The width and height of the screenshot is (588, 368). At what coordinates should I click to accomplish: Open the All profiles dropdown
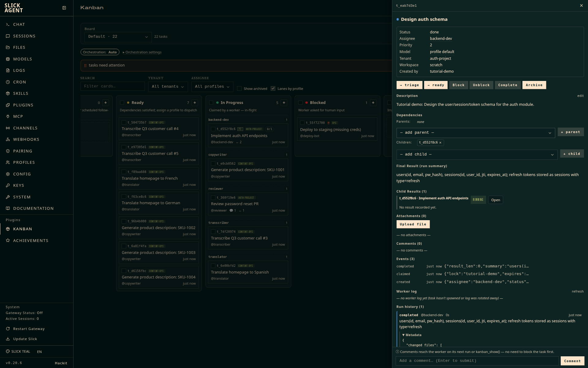[212, 86]
